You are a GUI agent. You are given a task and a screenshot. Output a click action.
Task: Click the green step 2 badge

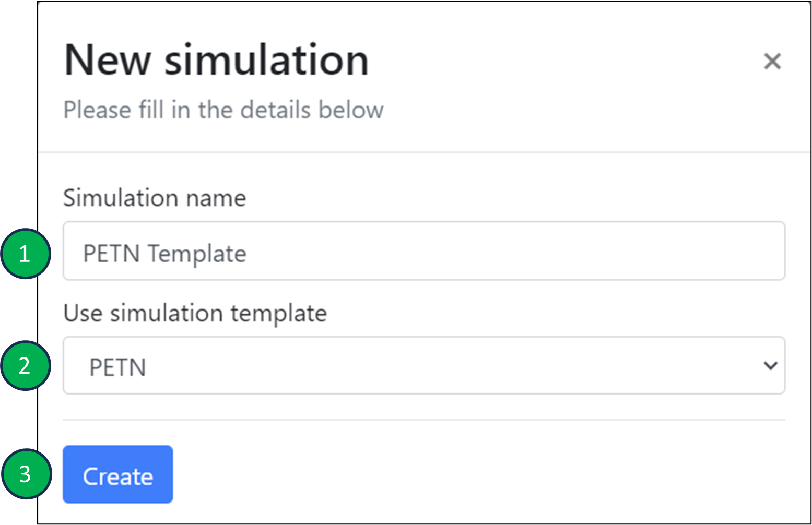pos(25,366)
